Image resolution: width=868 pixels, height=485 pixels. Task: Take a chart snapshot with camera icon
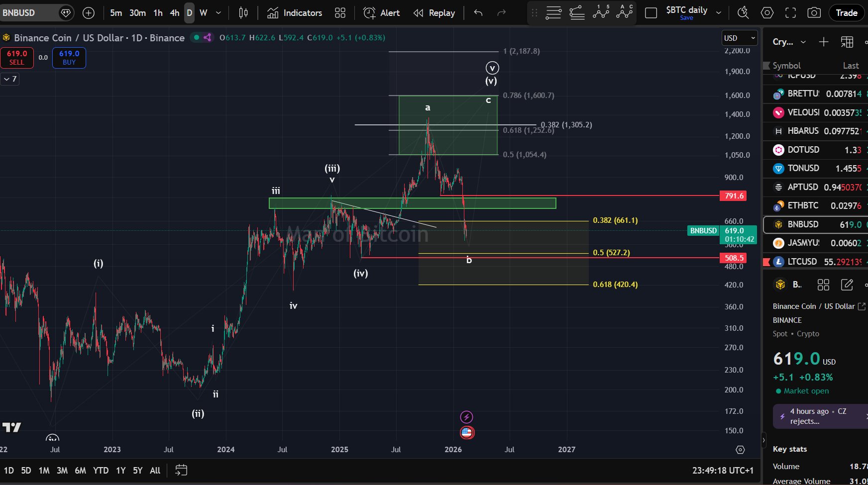[814, 13]
